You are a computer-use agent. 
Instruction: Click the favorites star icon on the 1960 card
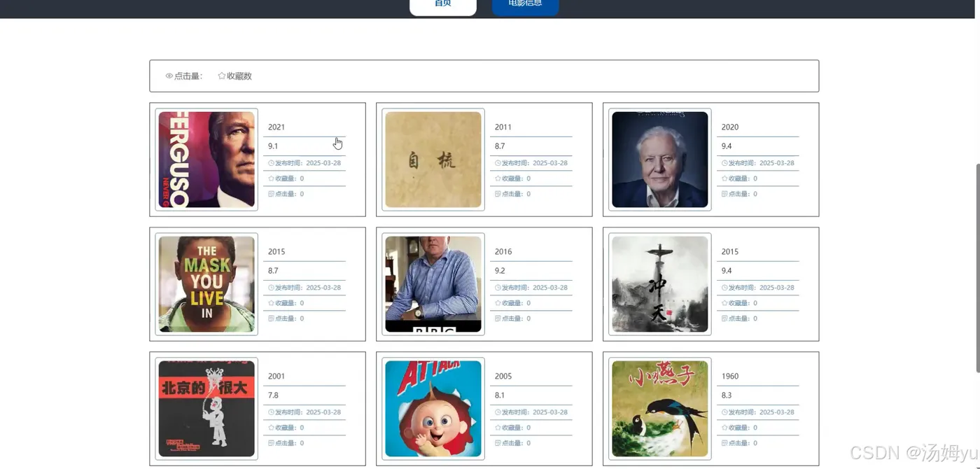(x=724, y=428)
